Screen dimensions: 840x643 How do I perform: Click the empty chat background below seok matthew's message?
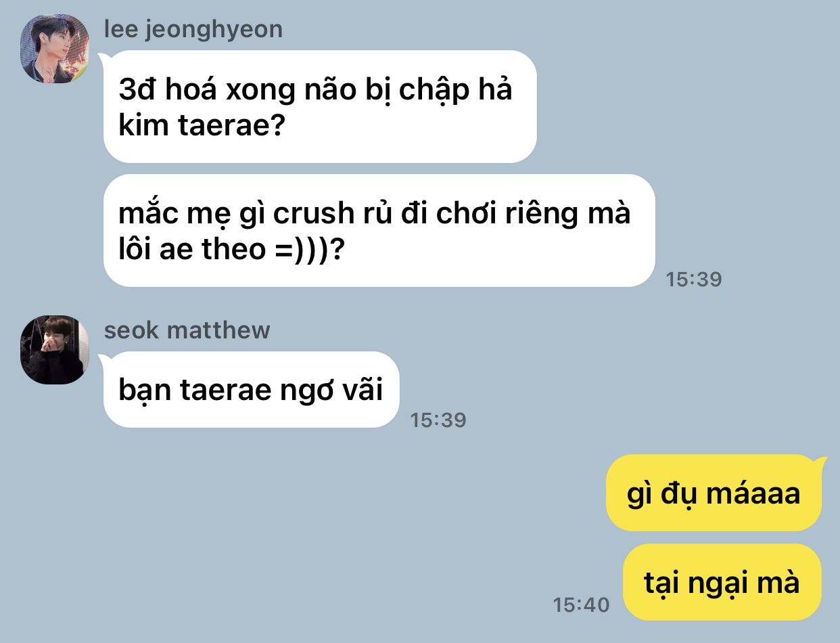tap(271, 528)
